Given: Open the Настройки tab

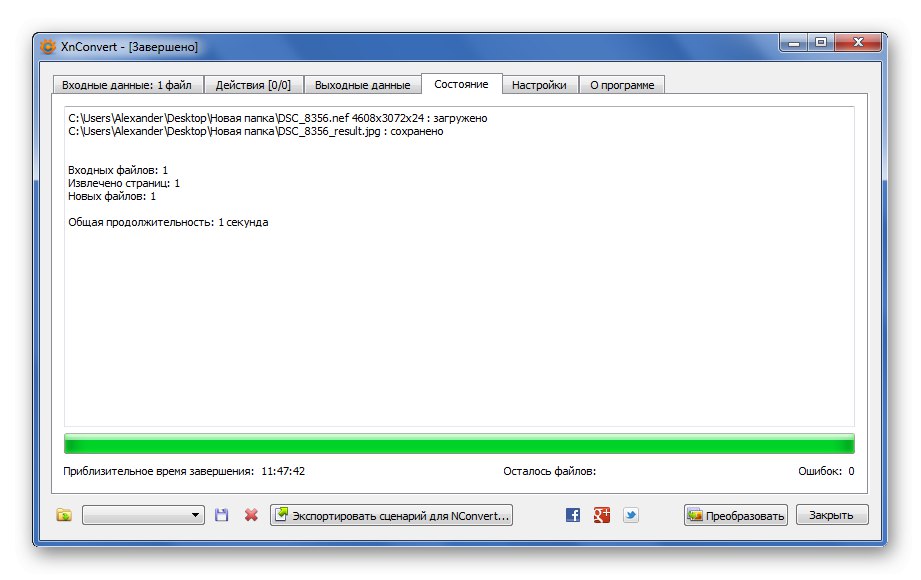Looking at the screenshot, I should (539, 85).
